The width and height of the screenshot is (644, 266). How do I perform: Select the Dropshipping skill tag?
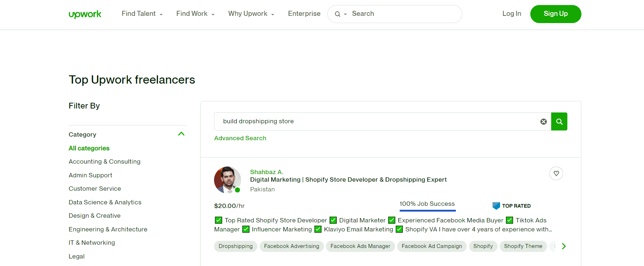click(236, 246)
